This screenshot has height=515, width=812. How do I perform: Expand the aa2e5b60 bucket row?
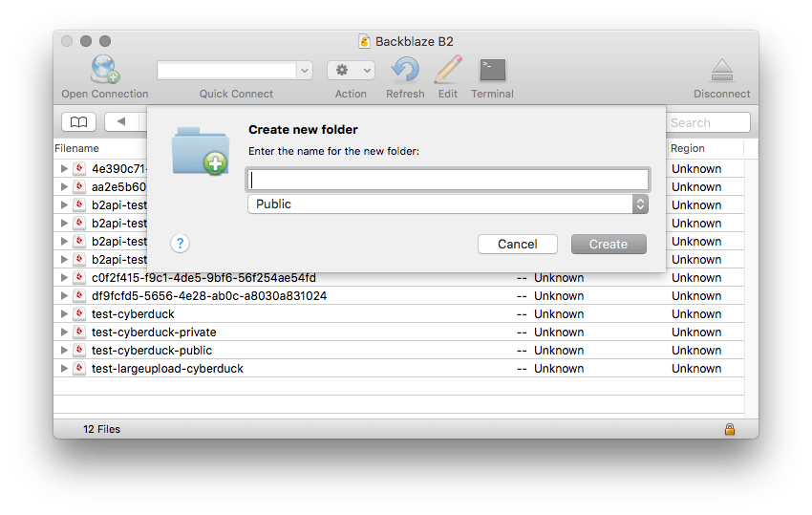[64, 186]
